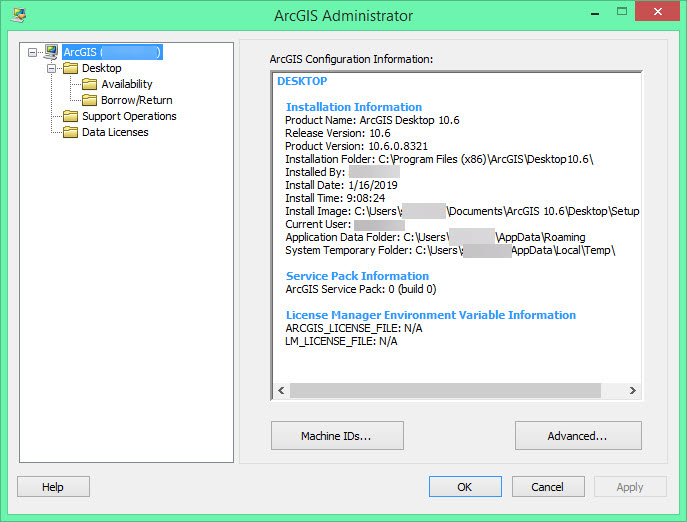Click the horizontal scrollbar left arrow

coord(281,390)
